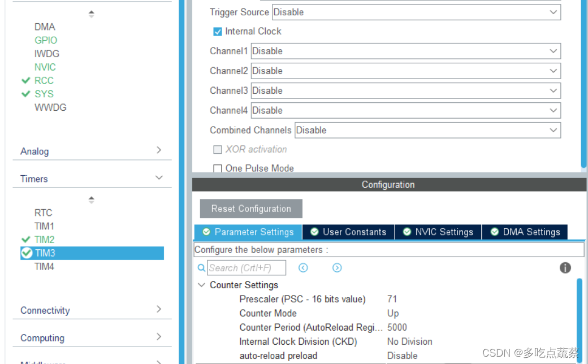Open the Trigger Source dropdown
Image resolution: width=588 pixels, height=364 pixels.
coord(416,12)
